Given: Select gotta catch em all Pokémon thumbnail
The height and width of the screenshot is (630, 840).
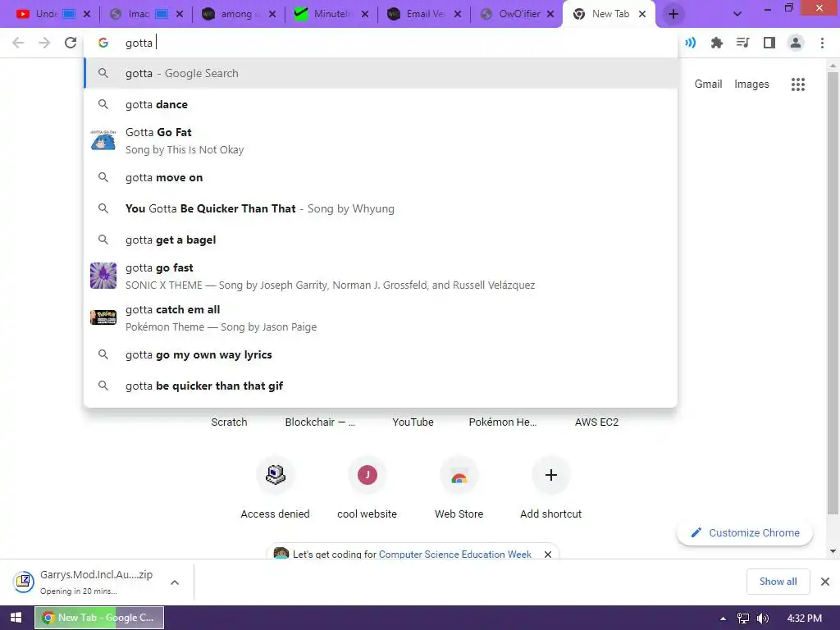Looking at the screenshot, I should [103, 317].
